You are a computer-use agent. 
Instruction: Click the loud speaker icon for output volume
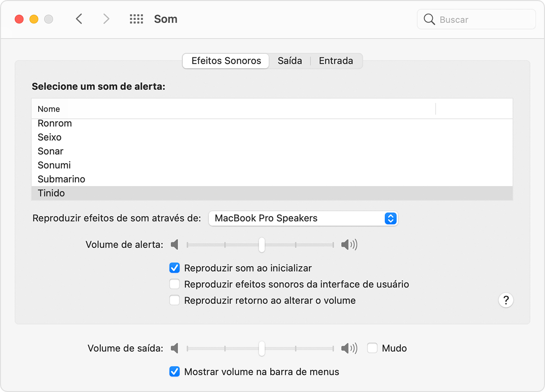349,348
